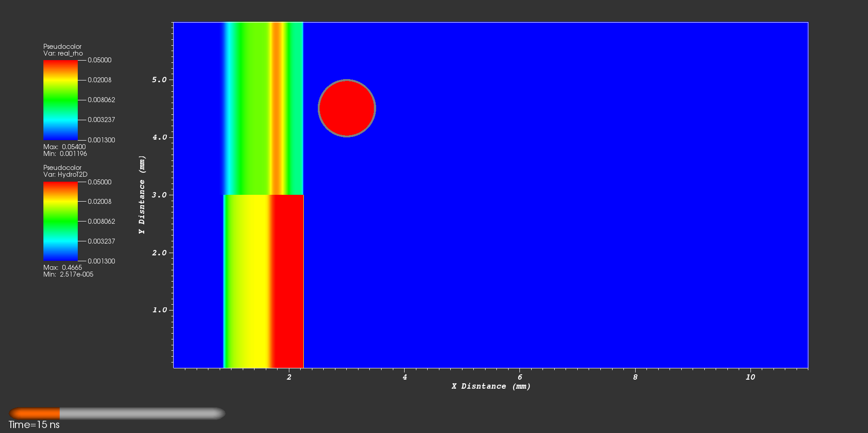Click the red region of lower HydroT2D band
868x433 pixels.
[x=288, y=281]
